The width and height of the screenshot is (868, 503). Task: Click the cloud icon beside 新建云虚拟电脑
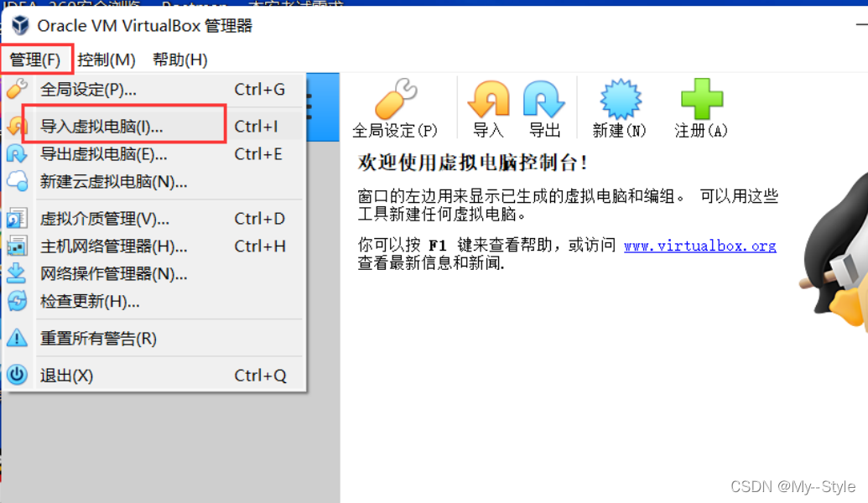17,181
